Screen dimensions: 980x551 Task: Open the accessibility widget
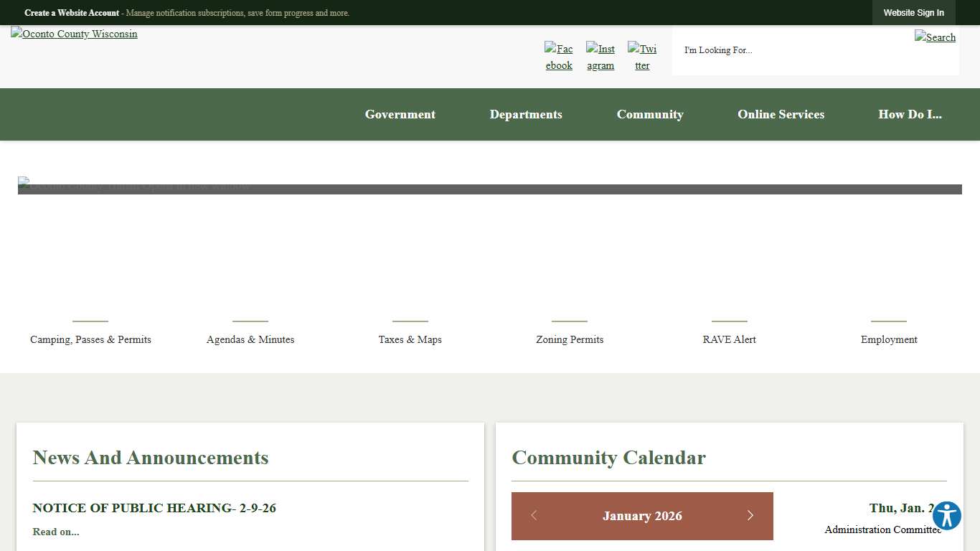point(946,515)
